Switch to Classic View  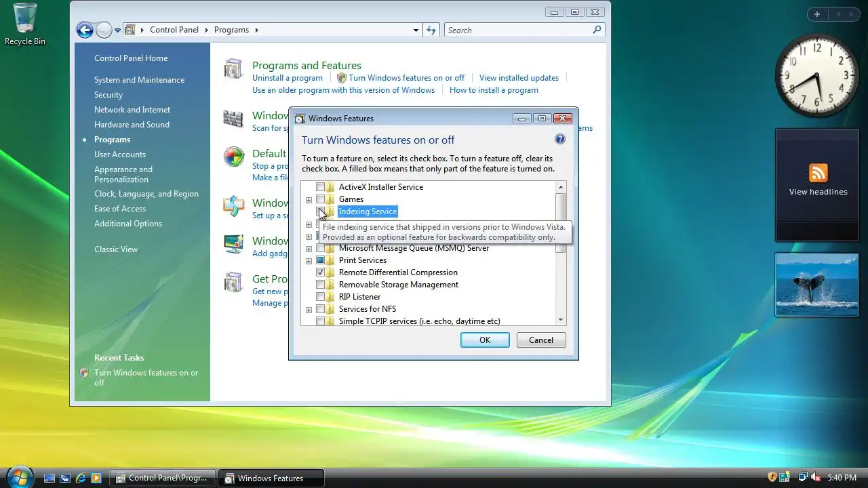click(116, 249)
